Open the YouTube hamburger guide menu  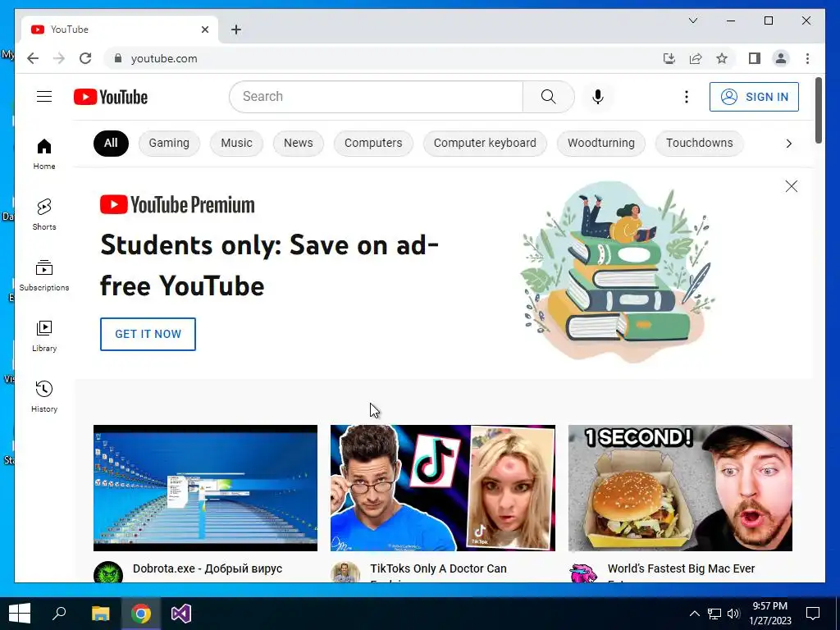(x=44, y=97)
